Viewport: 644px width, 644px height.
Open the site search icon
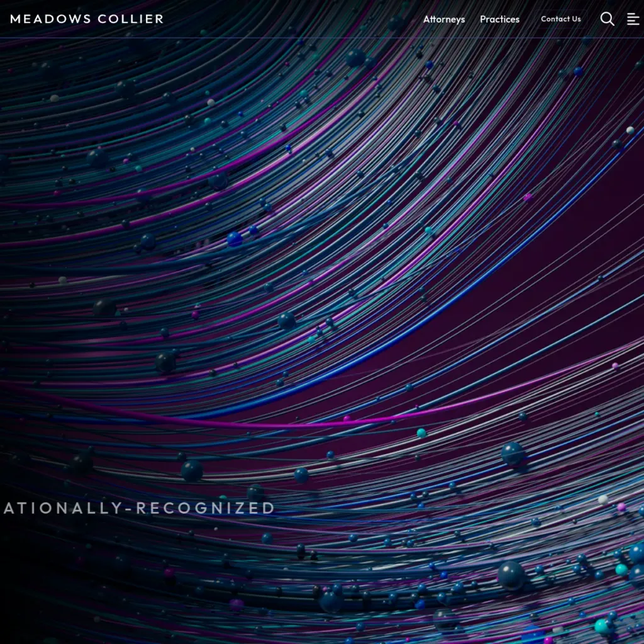coord(607,19)
